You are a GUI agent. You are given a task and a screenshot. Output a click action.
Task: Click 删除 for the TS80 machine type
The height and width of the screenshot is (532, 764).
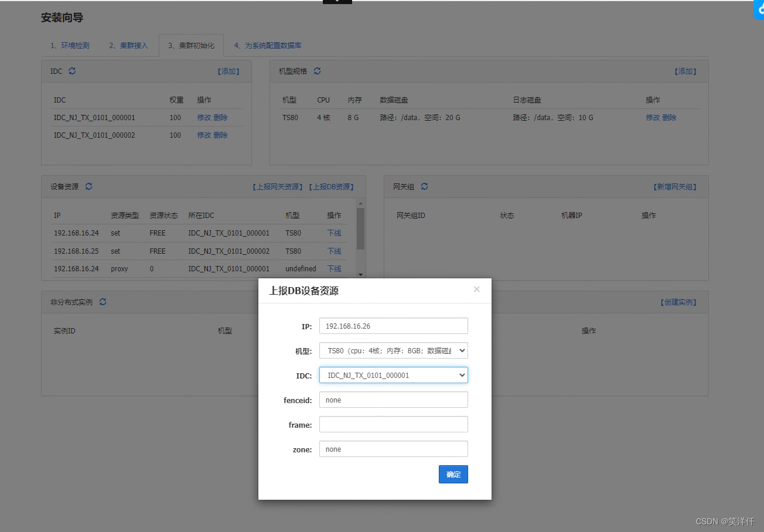669,118
